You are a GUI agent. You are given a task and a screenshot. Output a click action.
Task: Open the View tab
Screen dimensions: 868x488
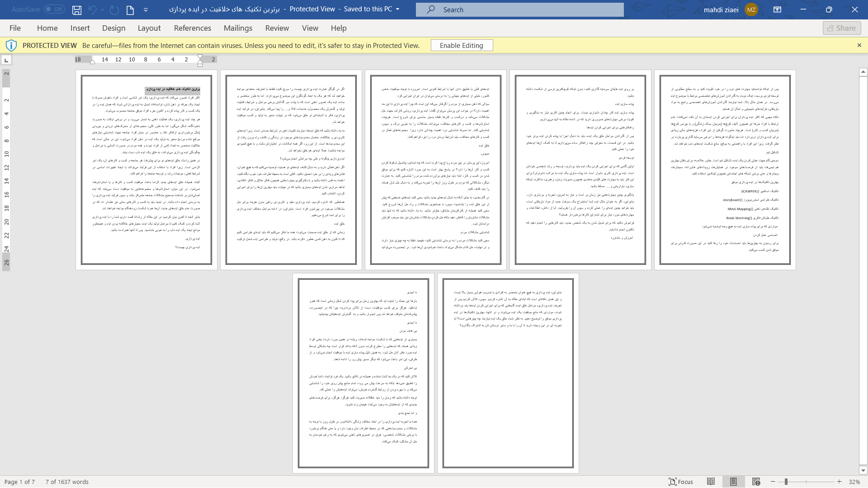click(310, 28)
